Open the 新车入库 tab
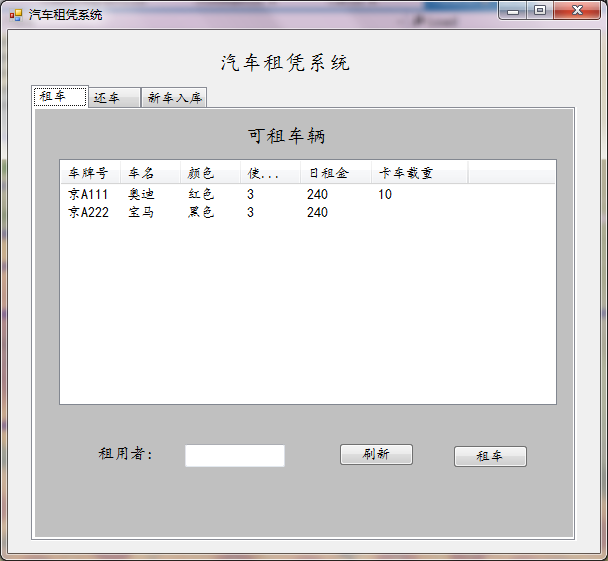Screen dimensions: 608x561 [174, 97]
